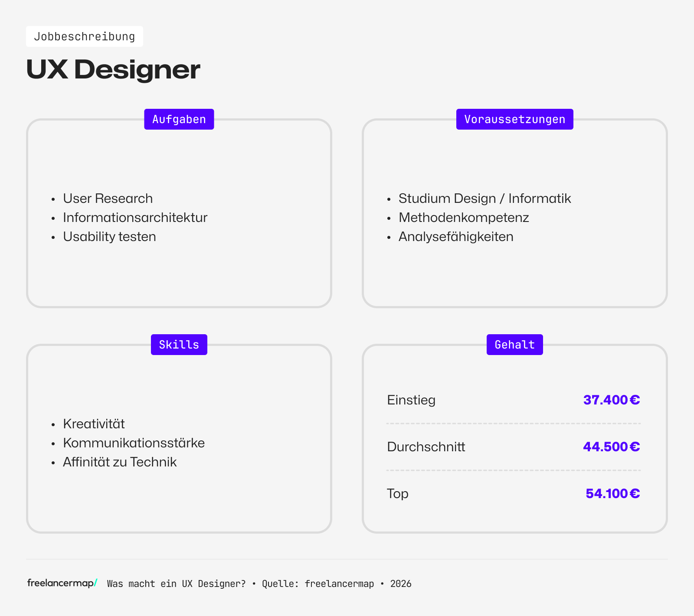The width and height of the screenshot is (694, 616).
Task: Click the Skills badge
Action: (x=179, y=344)
